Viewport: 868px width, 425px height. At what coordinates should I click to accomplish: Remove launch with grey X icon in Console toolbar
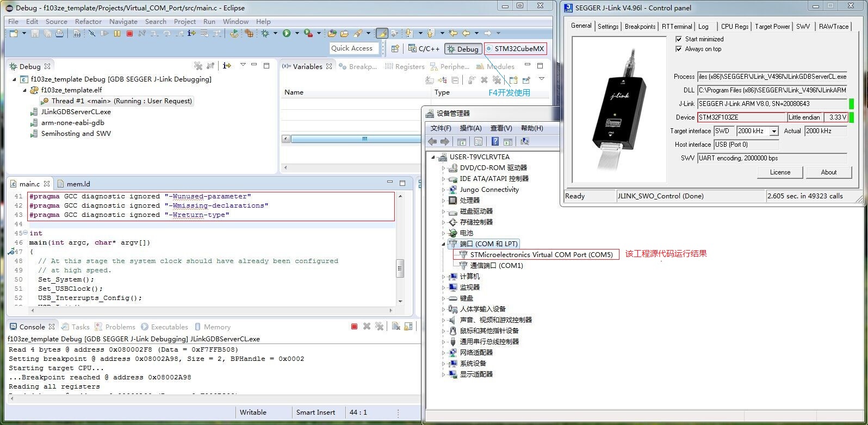click(367, 327)
